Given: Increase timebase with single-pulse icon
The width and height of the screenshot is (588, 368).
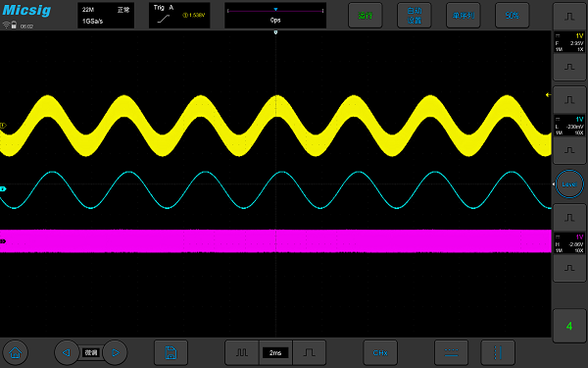Looking at the screenshot, I should 310,352.
